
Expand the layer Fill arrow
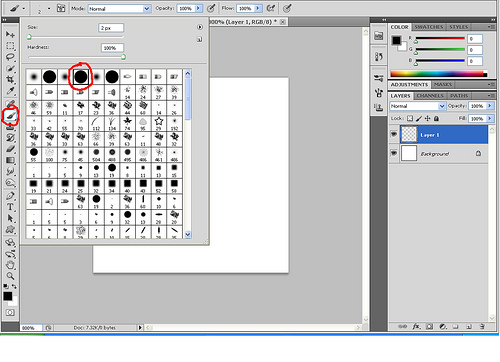point(490,118)
